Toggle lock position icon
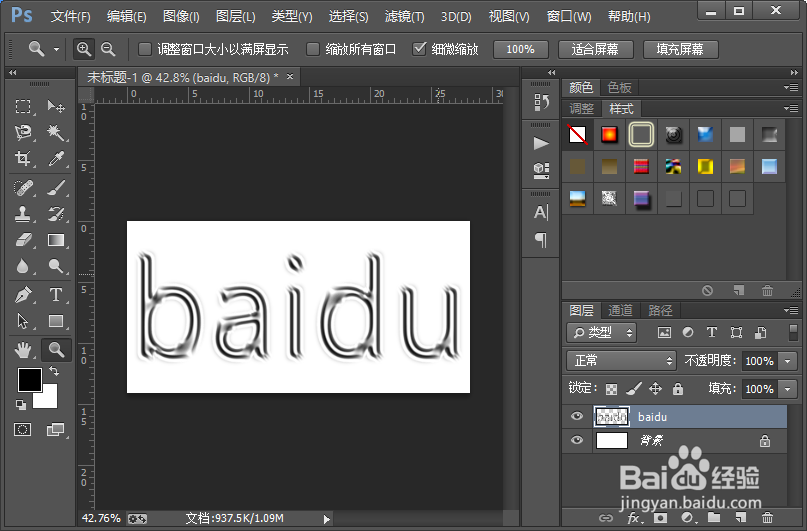The image size is (807, 531). (655, 388)
